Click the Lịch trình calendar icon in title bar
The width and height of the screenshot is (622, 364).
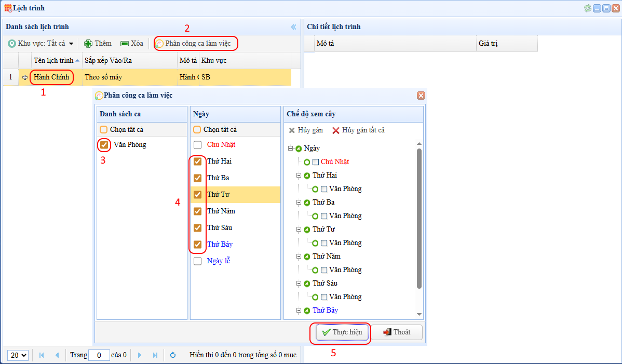[x=8, y=8]
